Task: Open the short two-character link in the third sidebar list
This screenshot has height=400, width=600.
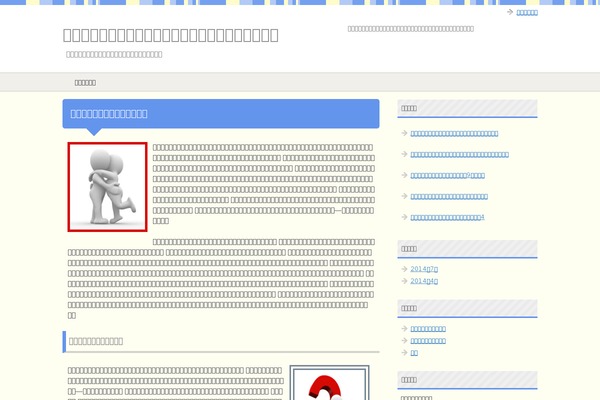Action: (414, 353)
